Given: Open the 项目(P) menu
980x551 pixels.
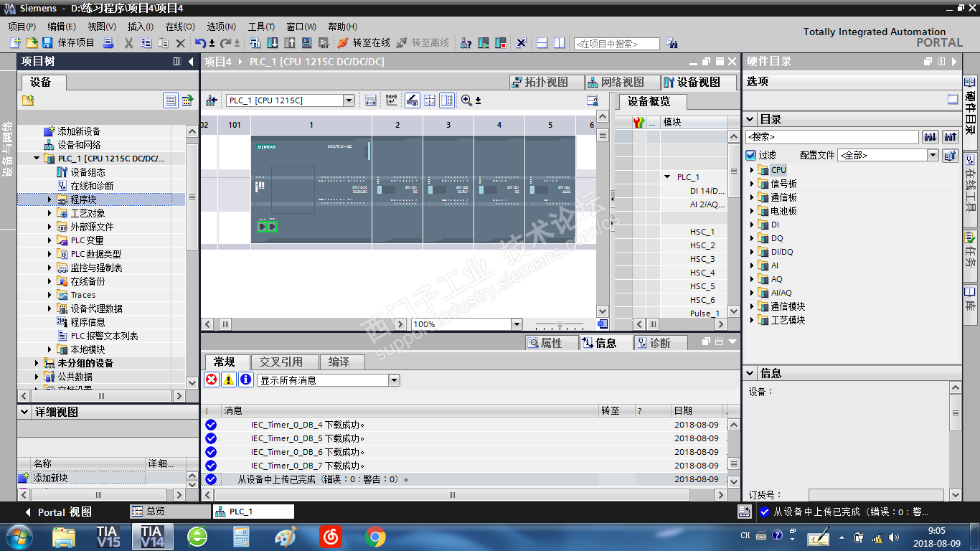Looking at the screenshot, I should pyautogui.click(x=22, y=27).
